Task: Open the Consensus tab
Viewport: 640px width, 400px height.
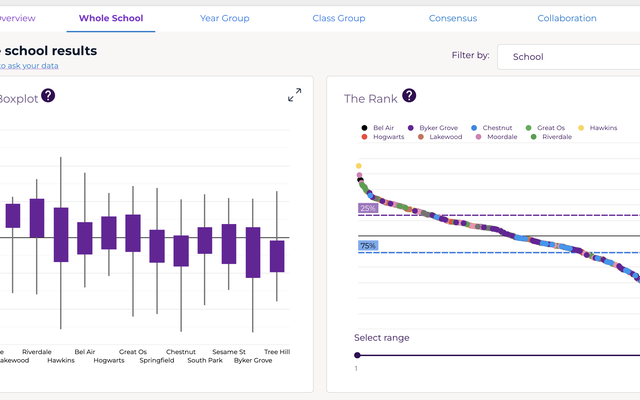Action: pos(453,18)
